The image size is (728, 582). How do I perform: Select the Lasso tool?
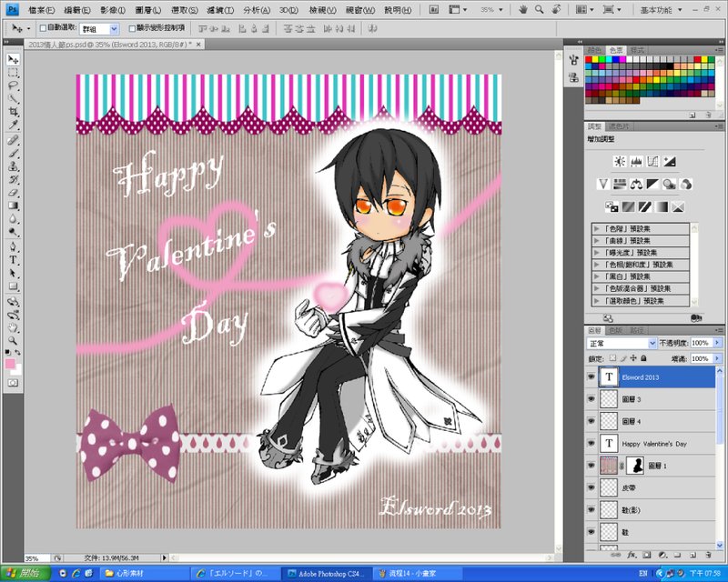point(13,85)
